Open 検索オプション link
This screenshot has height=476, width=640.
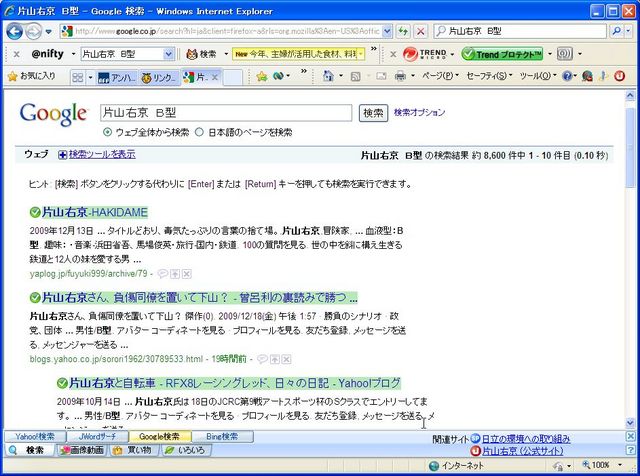pos(419,112)
